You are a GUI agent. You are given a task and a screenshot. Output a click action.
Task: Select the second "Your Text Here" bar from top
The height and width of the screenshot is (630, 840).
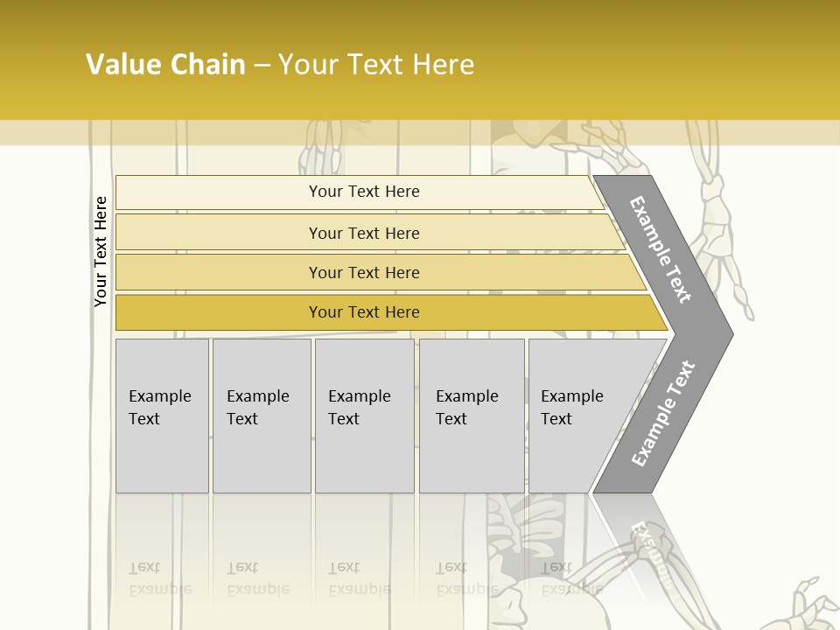(363, 233)
